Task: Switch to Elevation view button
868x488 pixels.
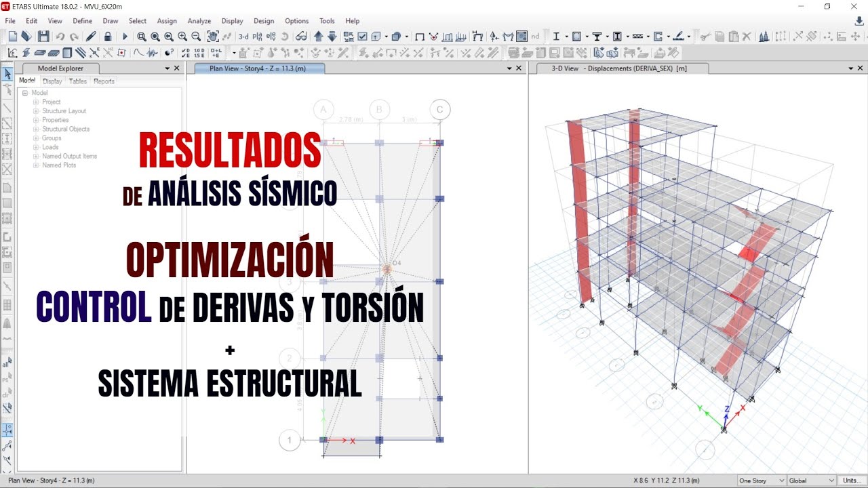Action: (x=271, y=36)
